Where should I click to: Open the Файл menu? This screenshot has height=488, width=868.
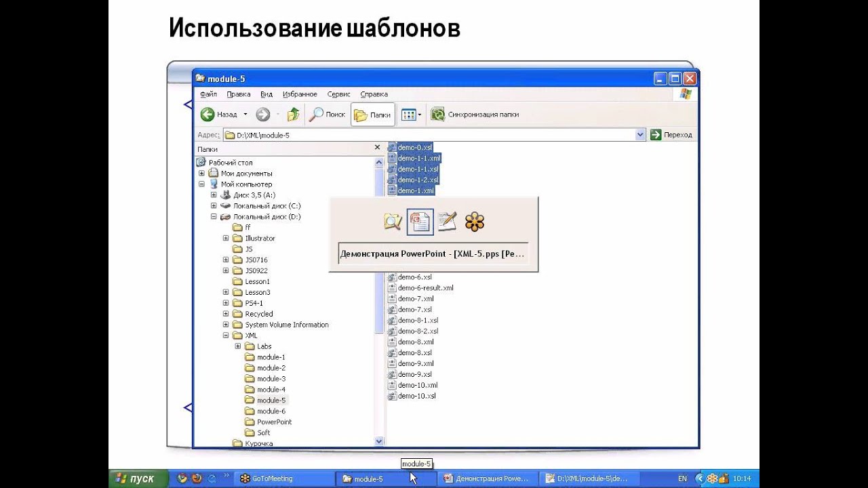209,94
